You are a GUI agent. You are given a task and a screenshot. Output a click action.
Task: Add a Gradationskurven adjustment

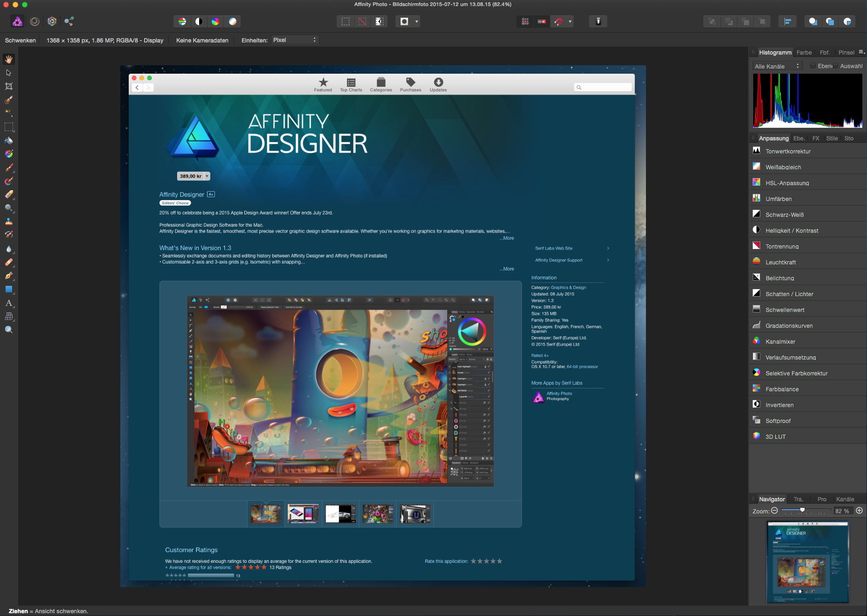[x=808, y=325]
